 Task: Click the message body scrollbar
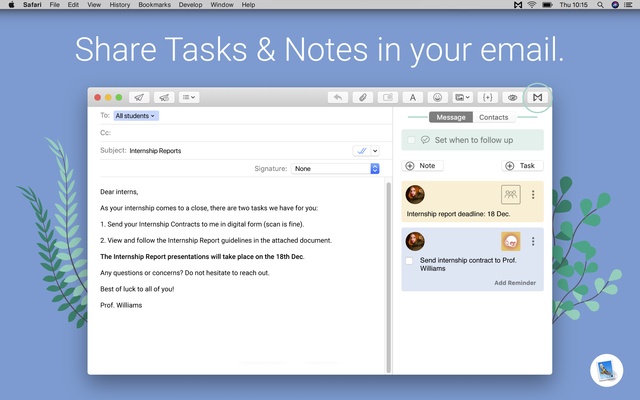tap(389, 278)
